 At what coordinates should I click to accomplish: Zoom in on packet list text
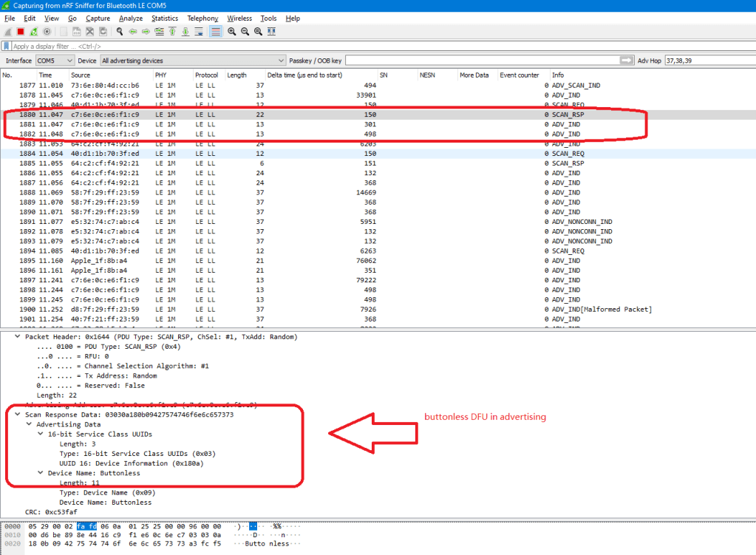click(232, 32)
